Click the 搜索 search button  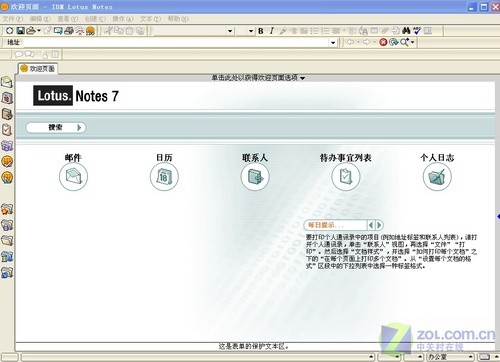(56, 127)
